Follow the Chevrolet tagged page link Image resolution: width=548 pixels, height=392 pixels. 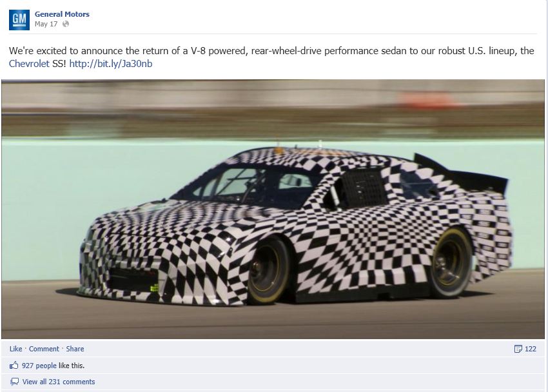tap(29, 64)
